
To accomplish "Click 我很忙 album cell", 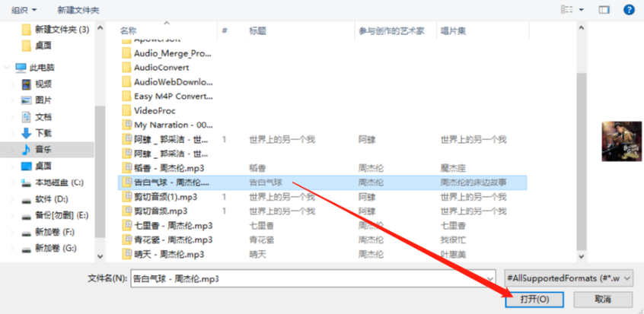I will (454, 239).
